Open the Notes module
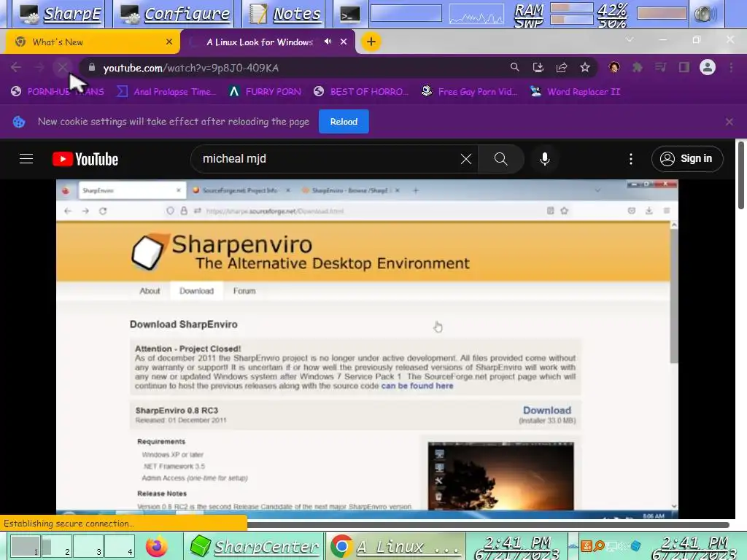Image resolution: width=747 pixels, height=560 pixels. coord(285,14)
